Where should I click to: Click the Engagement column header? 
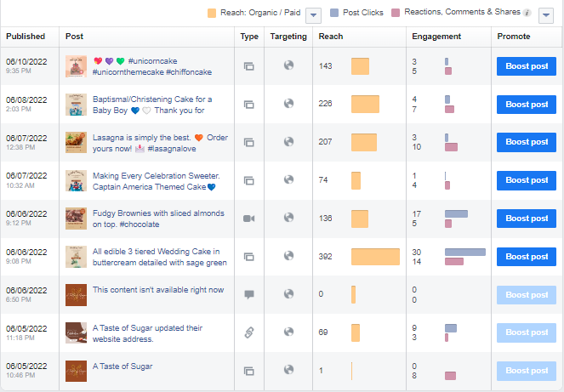pos(436,37)
